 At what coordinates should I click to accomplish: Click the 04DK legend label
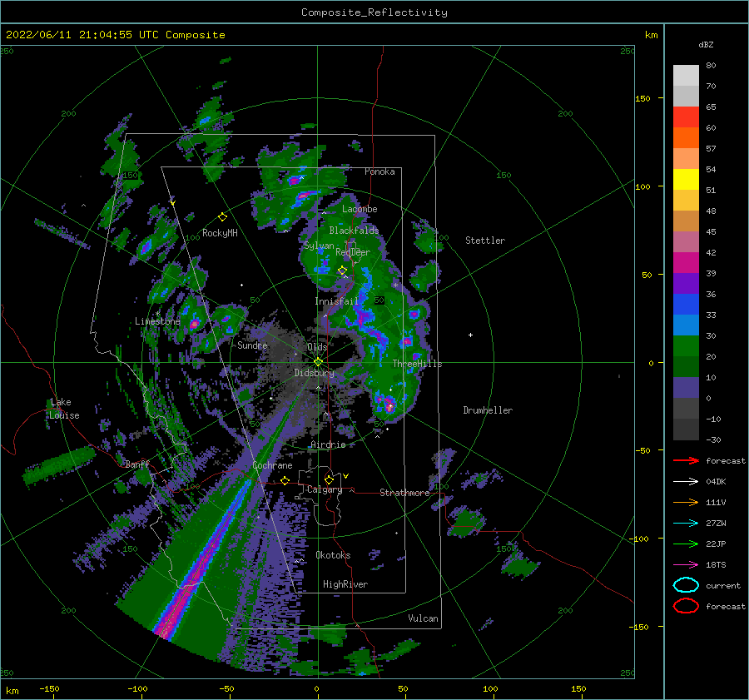[716, 482]
